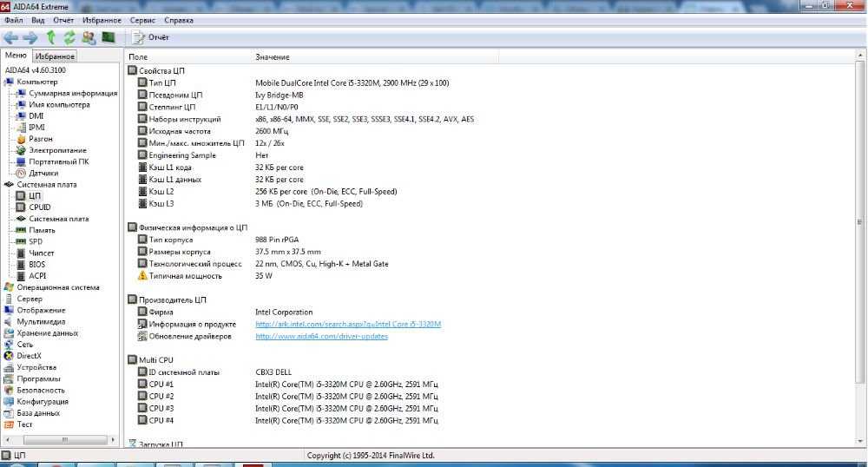The image size is (868, 467).
Task: Open the green monitor toolbar icon
Action: pos(108,37)
